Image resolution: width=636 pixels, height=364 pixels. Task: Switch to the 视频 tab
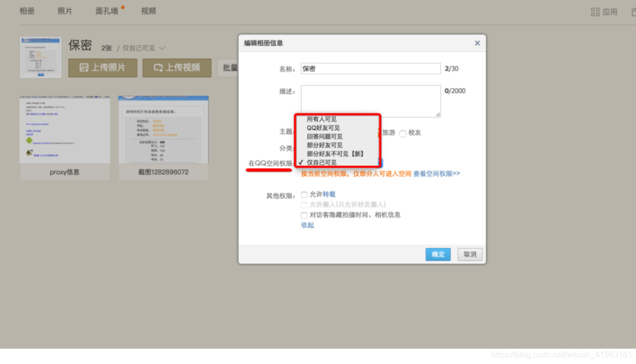click(x=148, y=11)
